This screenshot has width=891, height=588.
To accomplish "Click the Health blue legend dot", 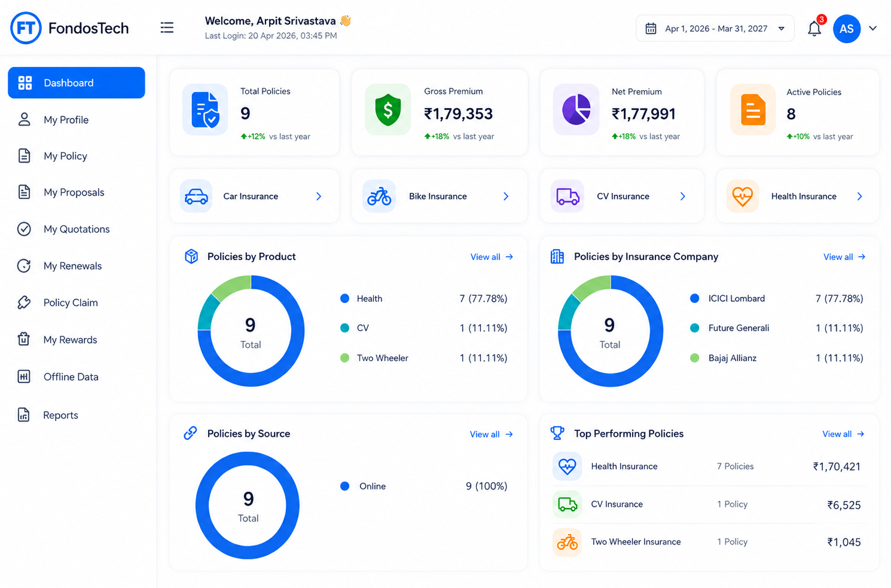I will point(344,298).
